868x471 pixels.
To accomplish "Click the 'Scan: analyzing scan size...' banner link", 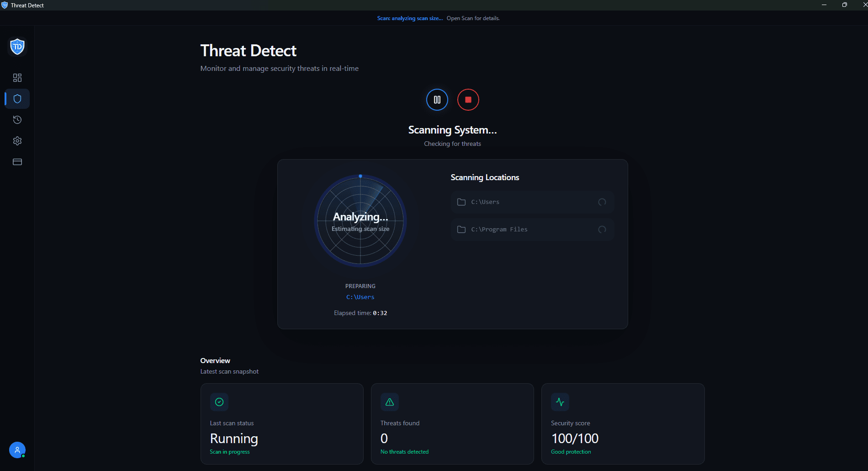I will [410, 18].
